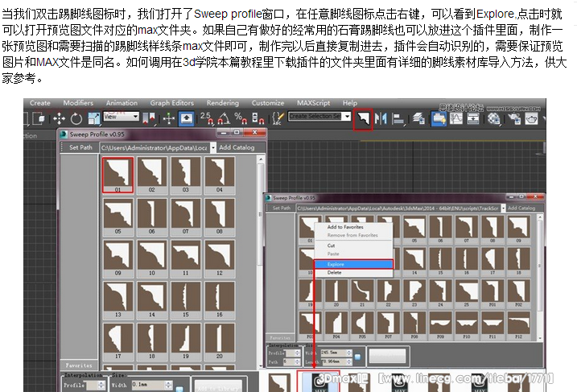
Task: Click the Select and Manipulate icon
Action: click(169, 118)
